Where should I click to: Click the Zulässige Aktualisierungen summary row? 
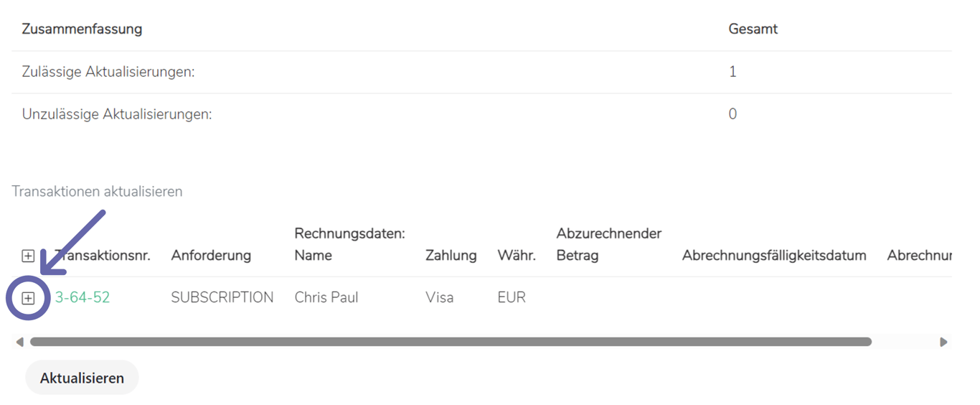pos(108,72)
